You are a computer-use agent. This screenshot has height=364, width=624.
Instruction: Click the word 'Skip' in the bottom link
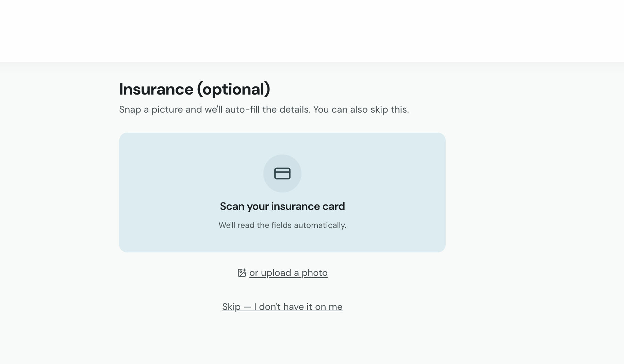coord(231,307)
